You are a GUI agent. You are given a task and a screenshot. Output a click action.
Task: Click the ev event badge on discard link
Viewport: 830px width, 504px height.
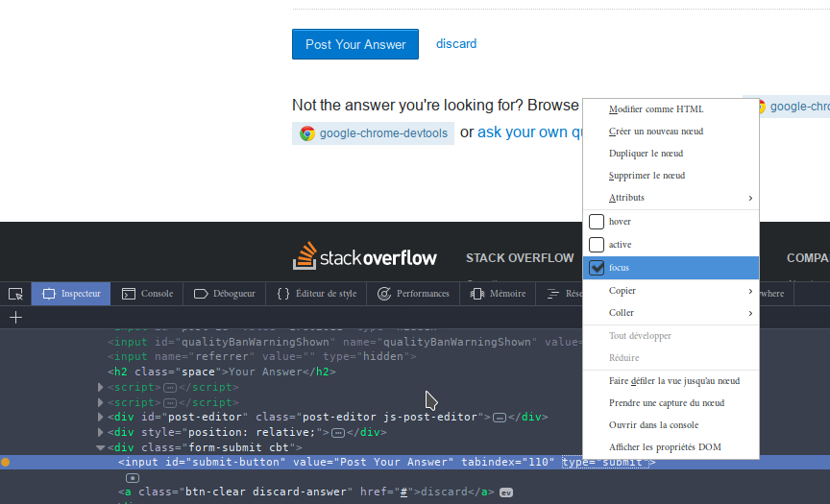point(506,492)
